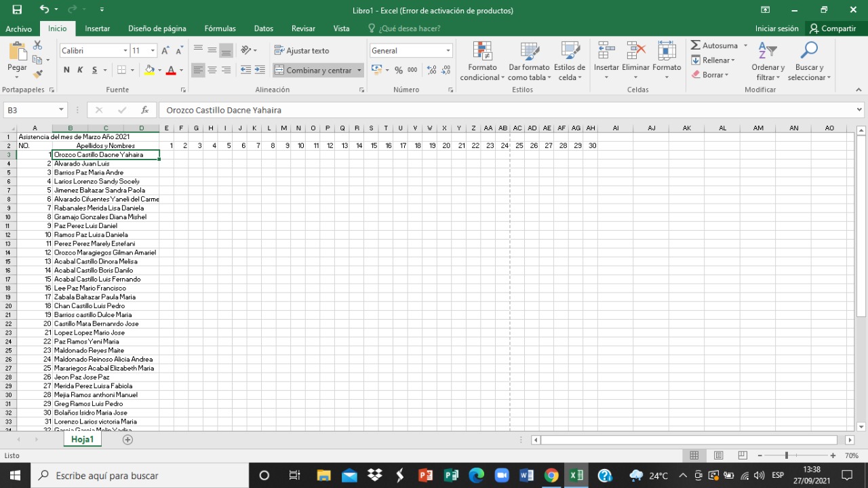Click the Save icon in title bar
Screen dimensions: 868x488
point(17,10)
